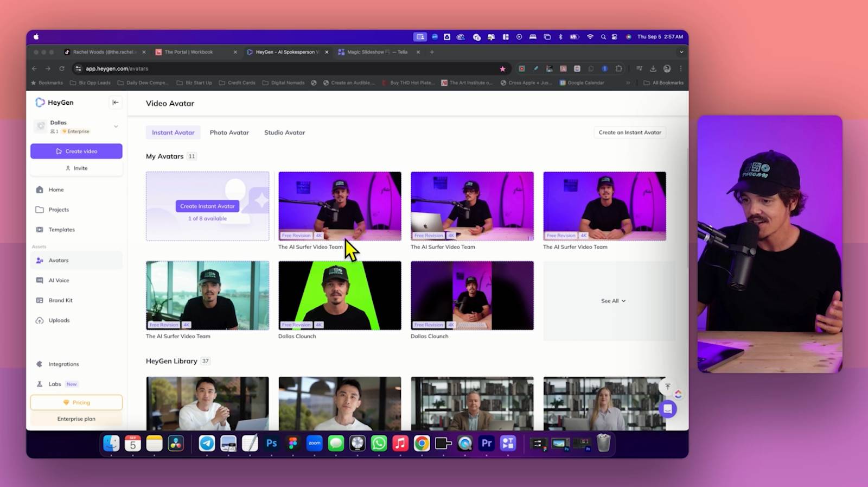Screen dimensions: 868x487
Task: Open the Google Calendar bookmark
Action: pyautogui.click(x=582, y=83)
